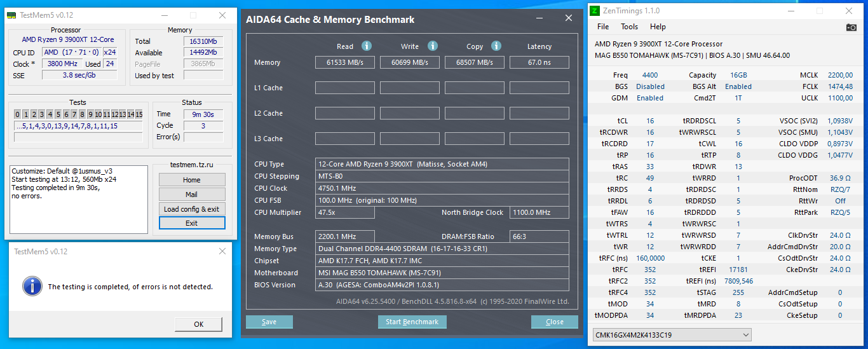
Task: Click the Copy info icon in AIDA64
Action: pos(496,46)
